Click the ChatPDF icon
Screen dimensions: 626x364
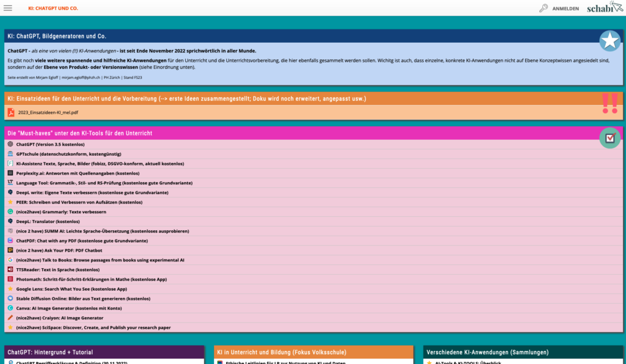point(10,241)
